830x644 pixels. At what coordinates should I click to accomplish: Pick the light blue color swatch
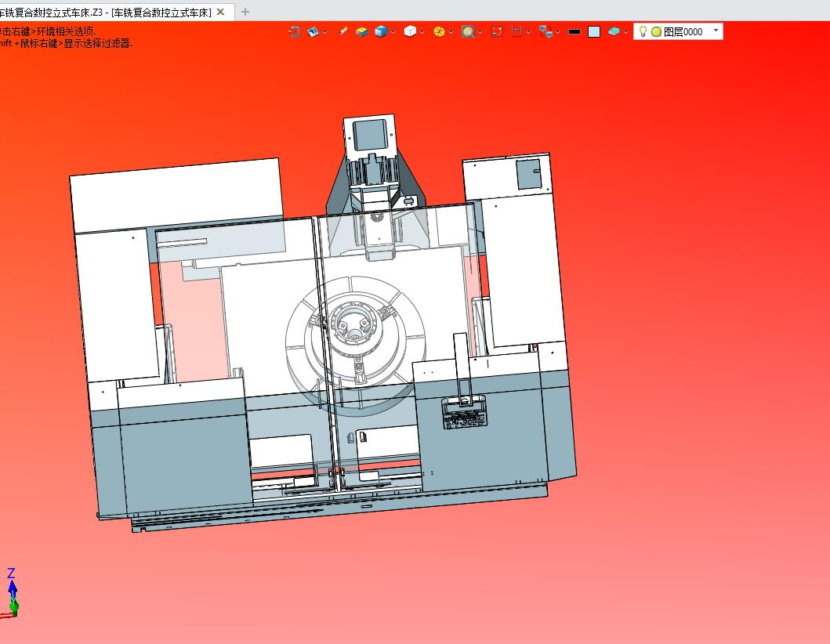[594, 32]
